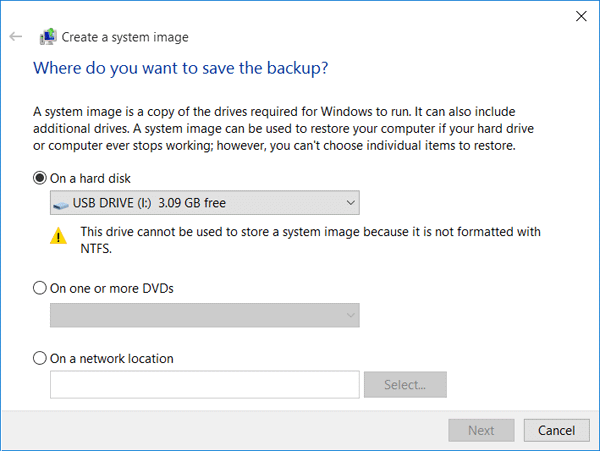This screenshot has width=600, height=451.
Task: Click the Create a system image title
Action: (125, 37)
